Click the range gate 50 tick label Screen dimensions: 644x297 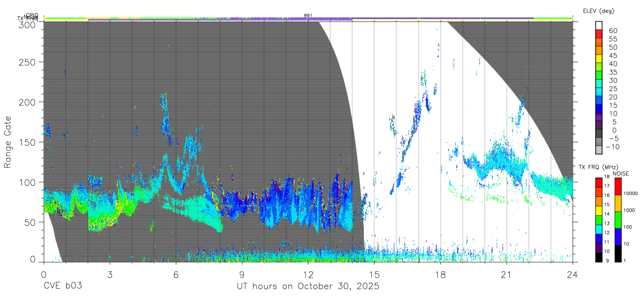coord(30,222)
